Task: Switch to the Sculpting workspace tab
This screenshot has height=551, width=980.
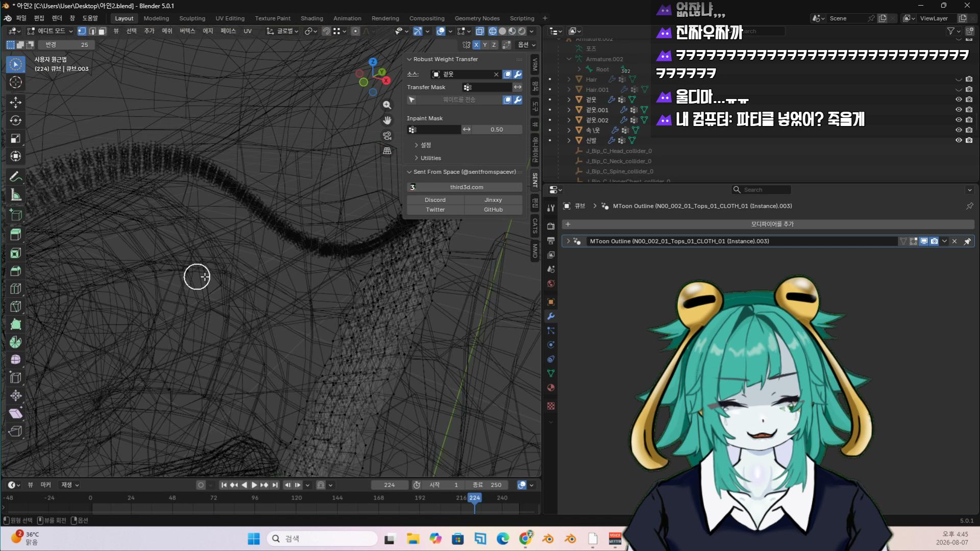Action: click(192, 18)
